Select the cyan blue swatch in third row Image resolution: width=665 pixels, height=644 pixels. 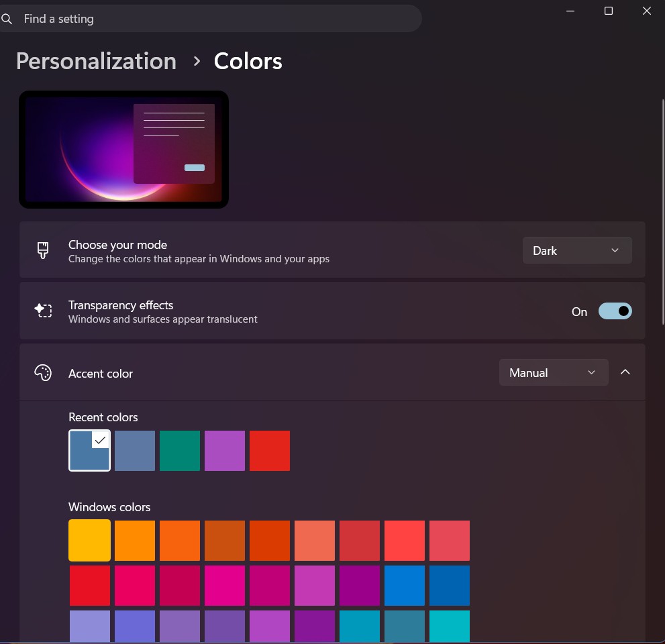360,626
